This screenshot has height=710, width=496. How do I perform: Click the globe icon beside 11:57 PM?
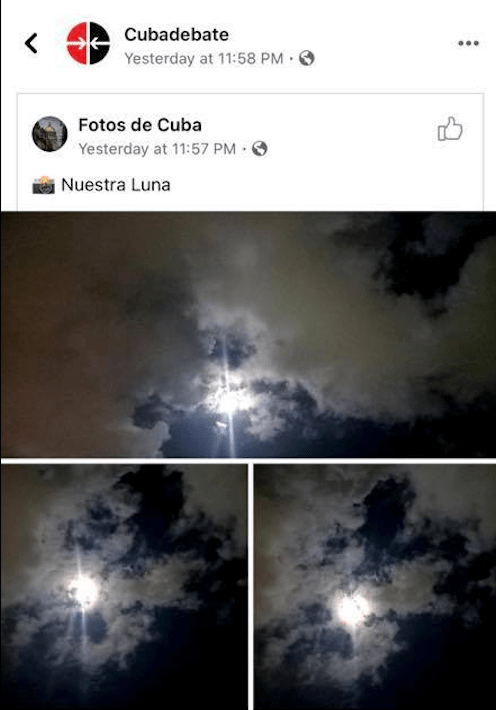(260, 149)
